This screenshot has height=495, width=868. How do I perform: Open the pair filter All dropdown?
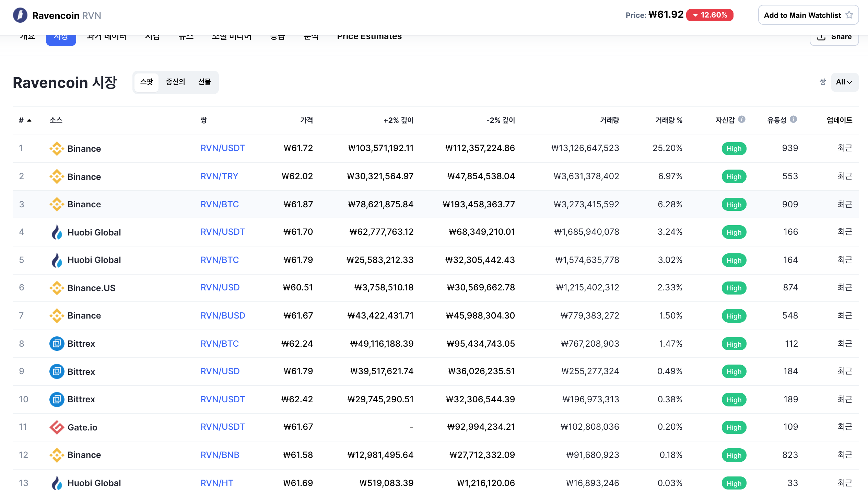pyautogui.click(x=844, y=82)
